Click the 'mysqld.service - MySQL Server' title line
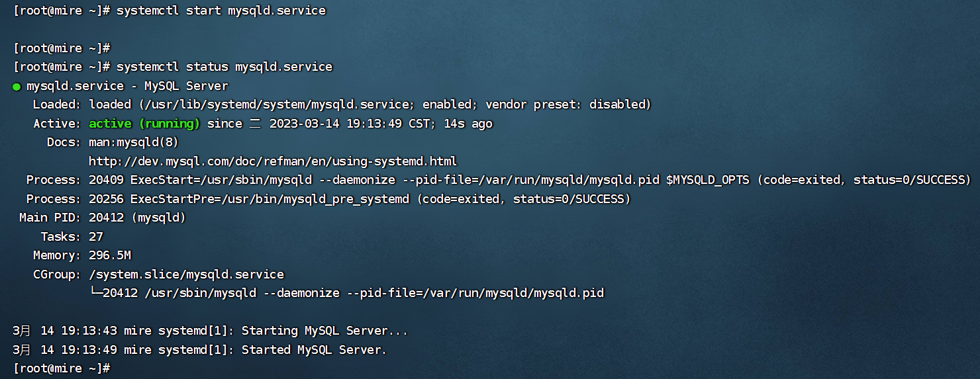 pyautogui.click(x=127, y=86)
